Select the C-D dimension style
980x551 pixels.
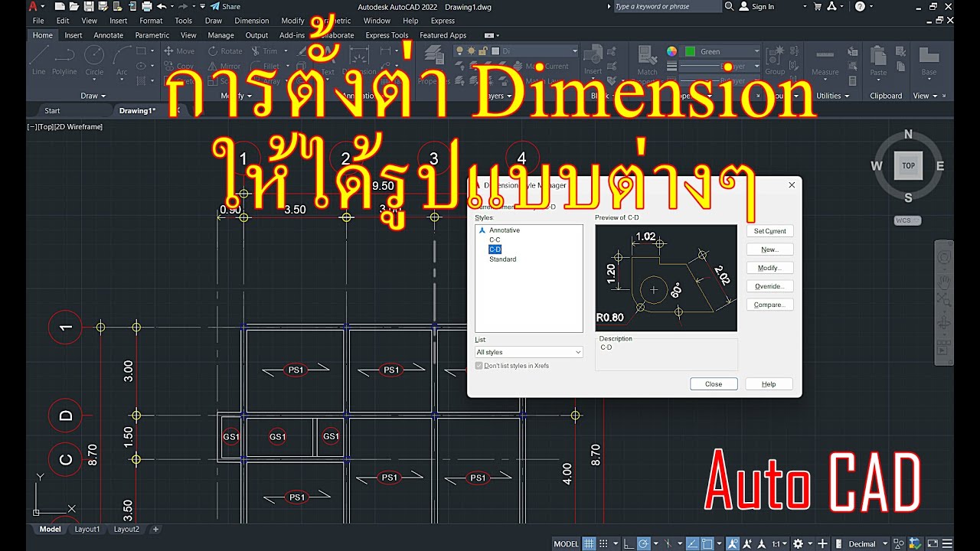[x=495, y=249]
